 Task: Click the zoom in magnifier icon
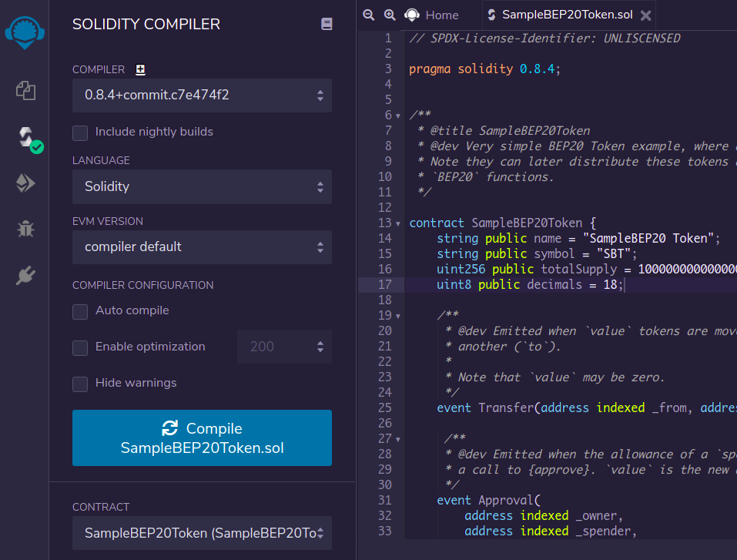[x=390, y=15]
